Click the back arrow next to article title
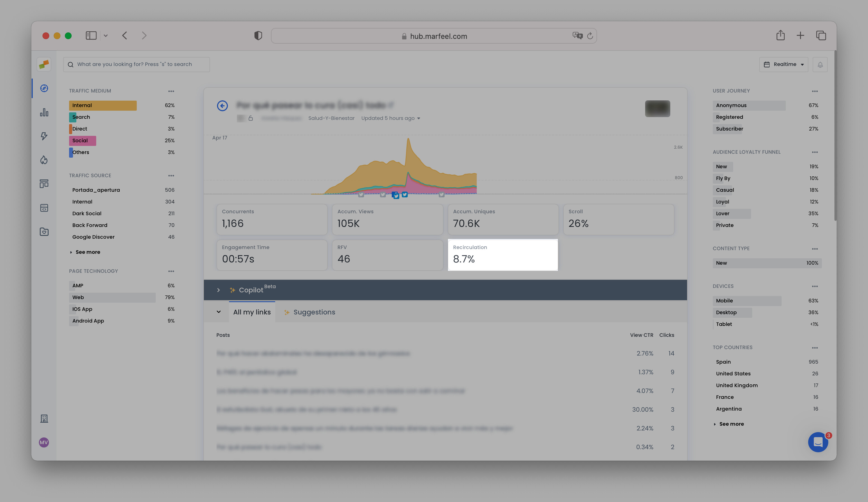Viewport: 868px width, 502px height. [x=223, y=106]
